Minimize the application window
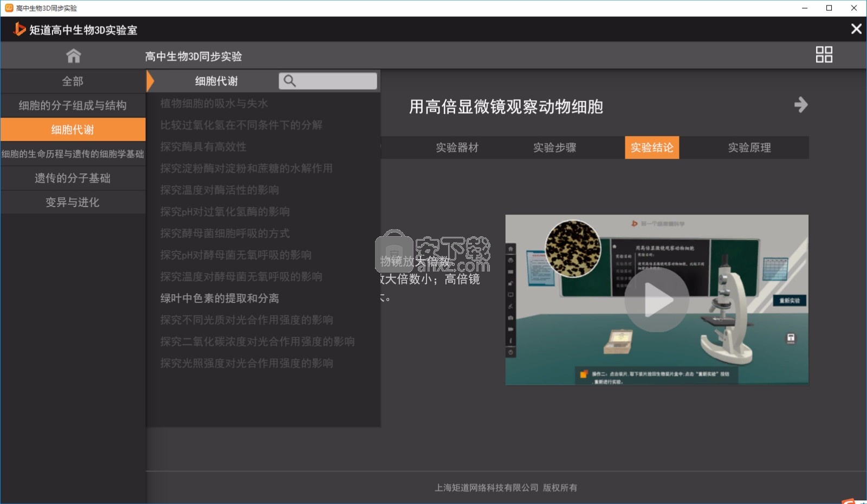 [805, 8]
